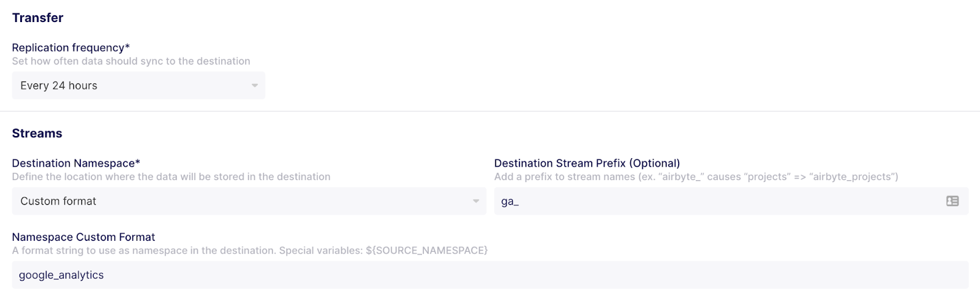The height and width of the screenshot is (296, 980).
Task: Click into the Namespace Custom Format field
Action: click(490, 275)
